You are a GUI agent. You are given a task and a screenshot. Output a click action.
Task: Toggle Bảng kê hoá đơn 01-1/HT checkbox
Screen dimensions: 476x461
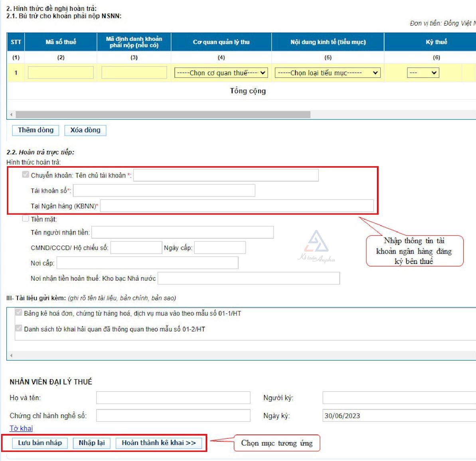tap(19, 313)
